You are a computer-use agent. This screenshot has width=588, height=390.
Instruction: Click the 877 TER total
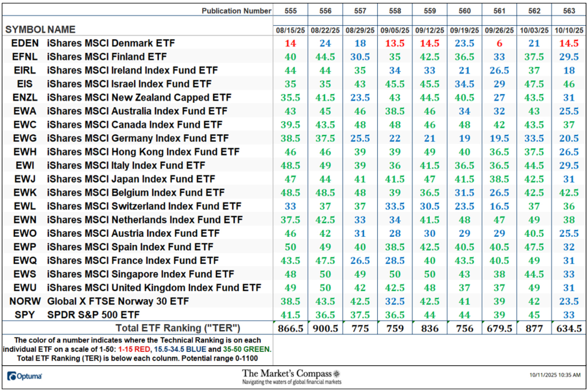click(x=534, y=329)
